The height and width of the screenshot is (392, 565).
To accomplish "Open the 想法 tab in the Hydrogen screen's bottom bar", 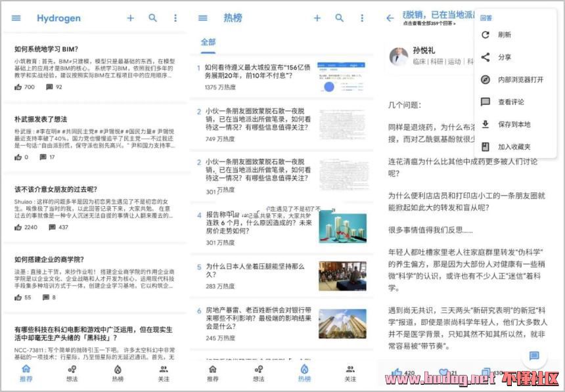I will pyautogui.click(x=72, y=373).
